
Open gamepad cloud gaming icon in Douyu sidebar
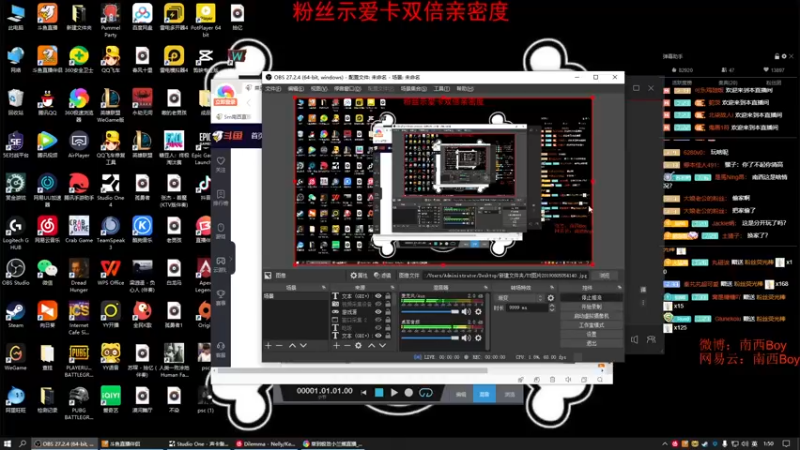coord(220,263)
